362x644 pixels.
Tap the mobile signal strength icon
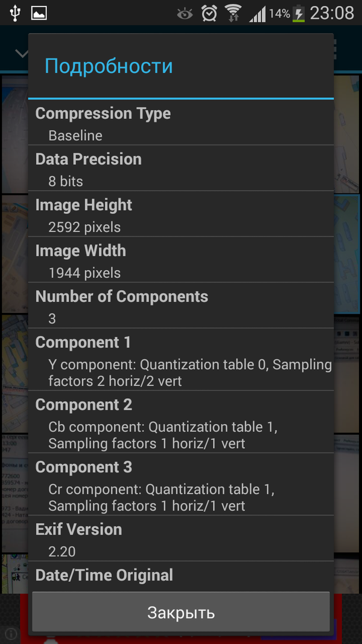point(258,13)
